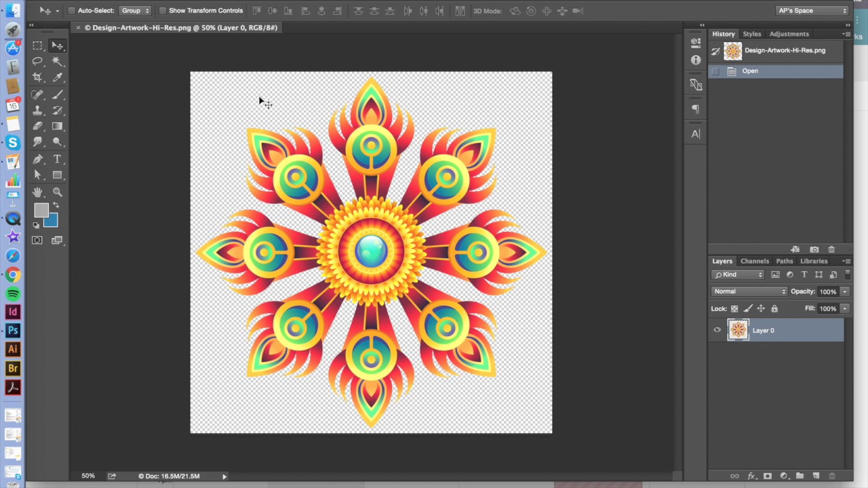Select the Eyedropper tool

(x=58, y=77)
